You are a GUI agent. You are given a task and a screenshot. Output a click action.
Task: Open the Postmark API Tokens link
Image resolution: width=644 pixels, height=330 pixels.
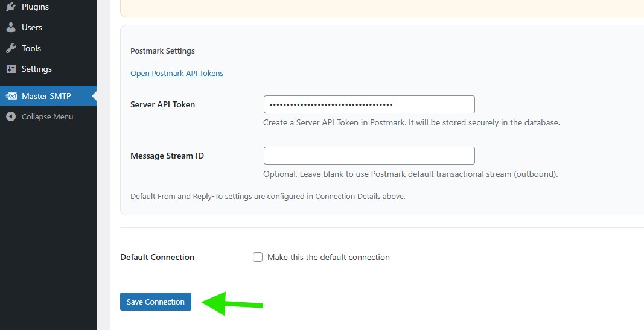[177, 74]
